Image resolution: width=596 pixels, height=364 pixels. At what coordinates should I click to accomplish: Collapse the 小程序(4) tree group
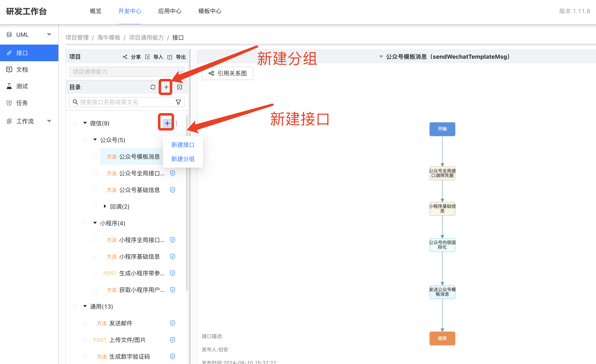click(x=95, y=223)
